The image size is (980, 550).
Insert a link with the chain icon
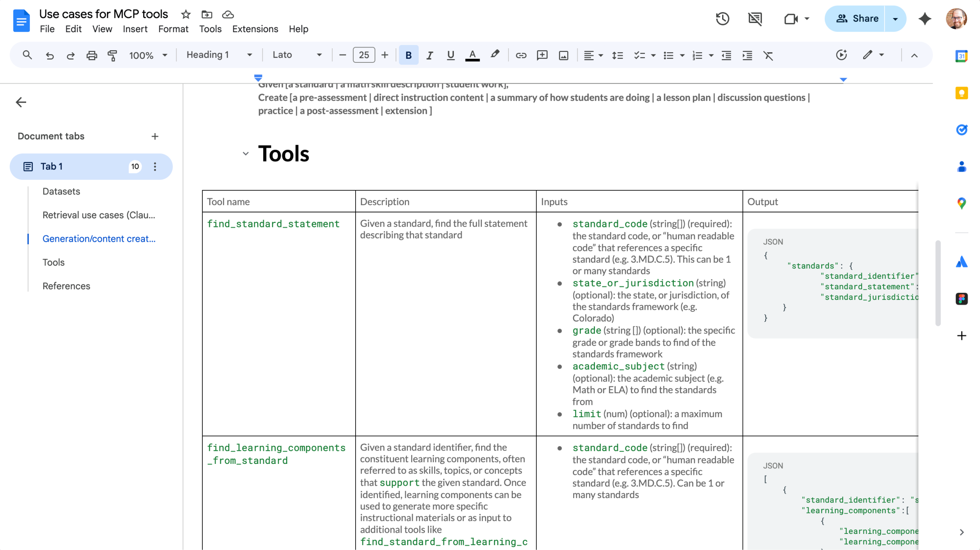coord(521,55)
